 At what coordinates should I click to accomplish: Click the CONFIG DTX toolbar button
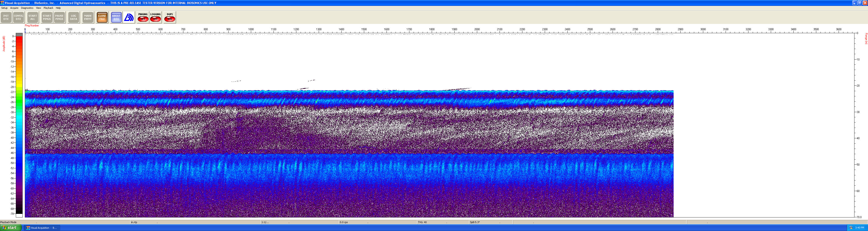[x=19, y=17]
